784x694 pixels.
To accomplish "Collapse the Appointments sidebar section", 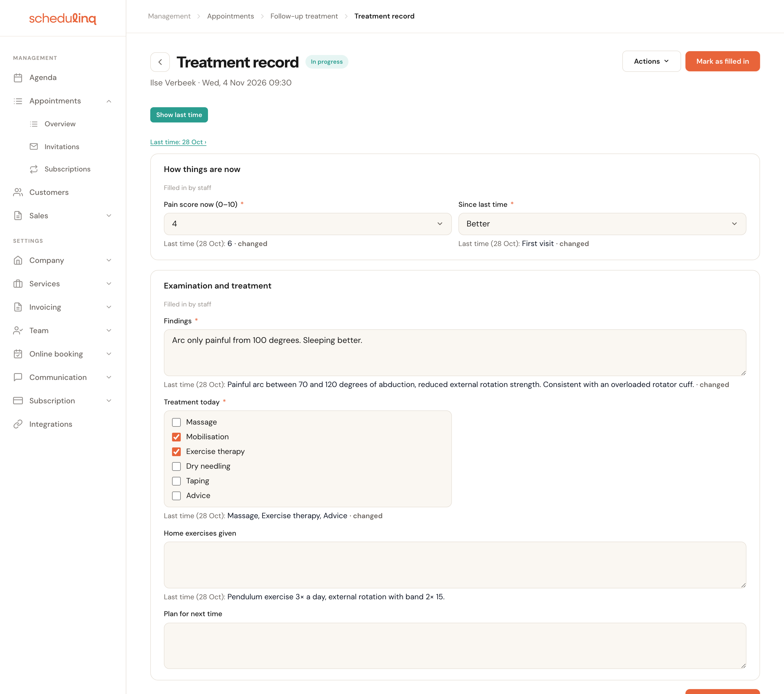I will tap(109, 101).
